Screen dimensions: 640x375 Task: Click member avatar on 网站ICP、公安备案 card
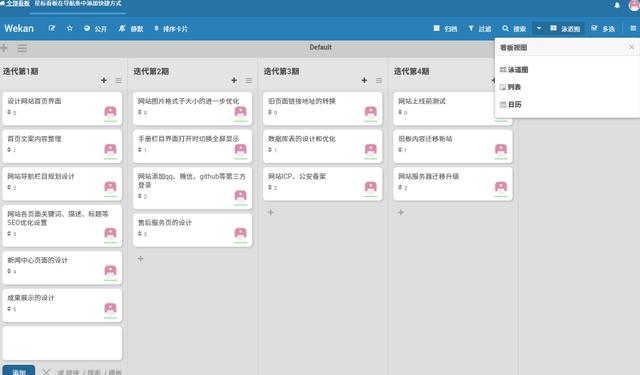click(x=371, y=186)
